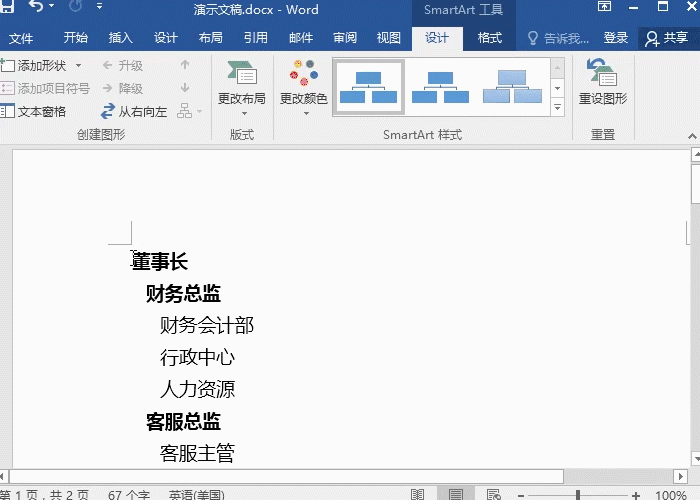Switch to the SmartArt 格式 tab

(x=490, y=38)
